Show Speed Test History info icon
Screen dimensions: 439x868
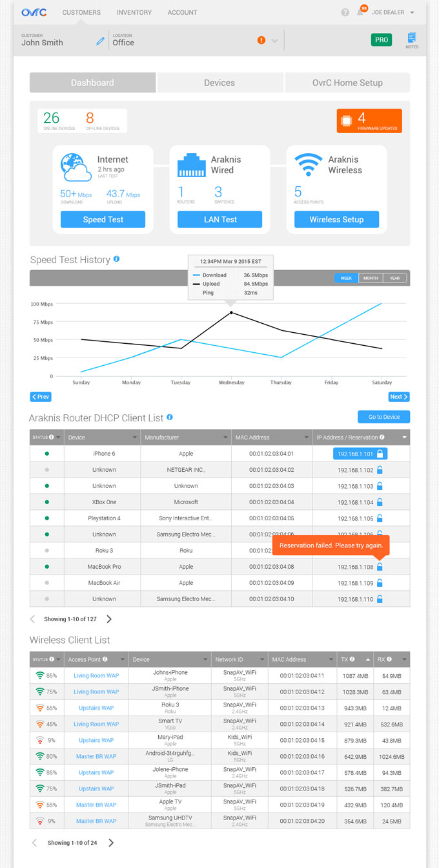pos(116,259)
